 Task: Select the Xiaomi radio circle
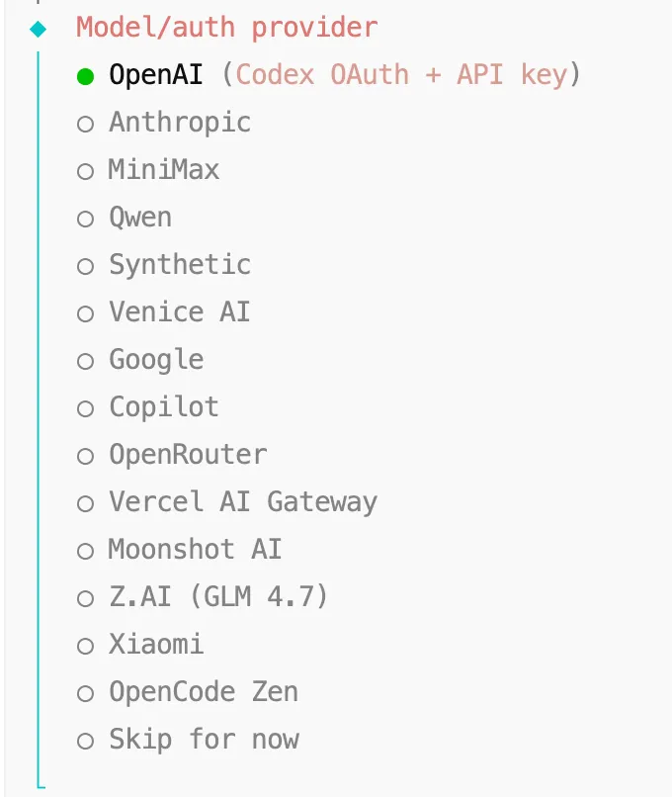point(86,646)
